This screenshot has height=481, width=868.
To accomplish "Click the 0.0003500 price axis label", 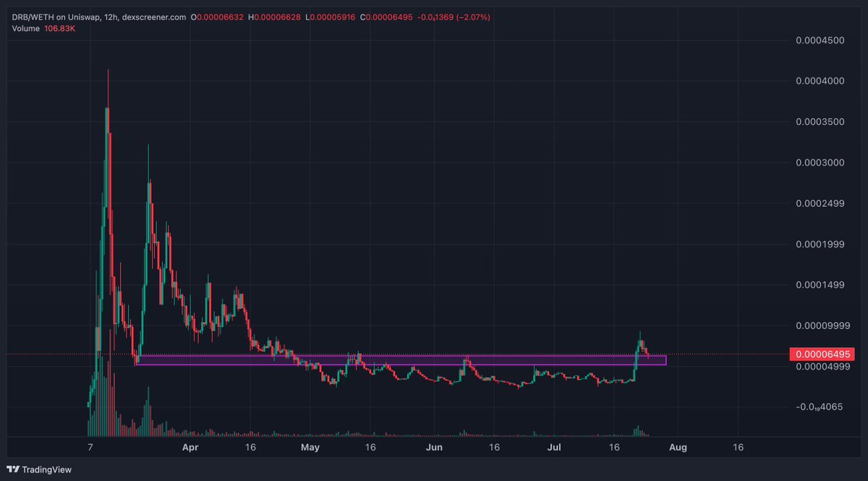I will click(820, 122).
